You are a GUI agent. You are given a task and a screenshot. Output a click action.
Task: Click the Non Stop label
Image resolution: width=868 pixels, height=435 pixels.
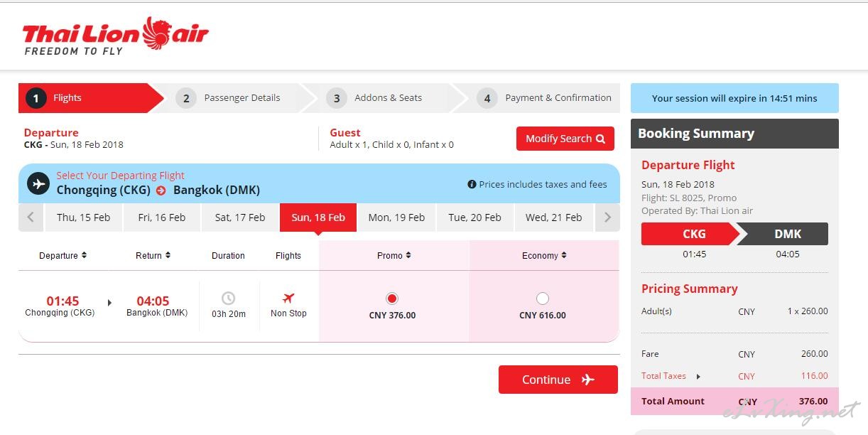coord(288,313)
